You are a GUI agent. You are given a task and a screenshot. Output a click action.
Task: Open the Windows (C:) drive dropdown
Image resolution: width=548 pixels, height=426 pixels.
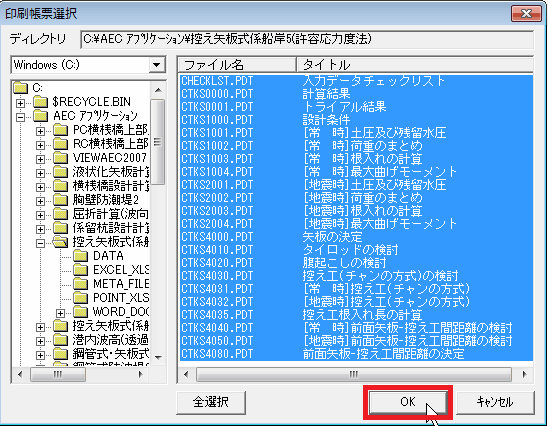(x=157, y=65)
